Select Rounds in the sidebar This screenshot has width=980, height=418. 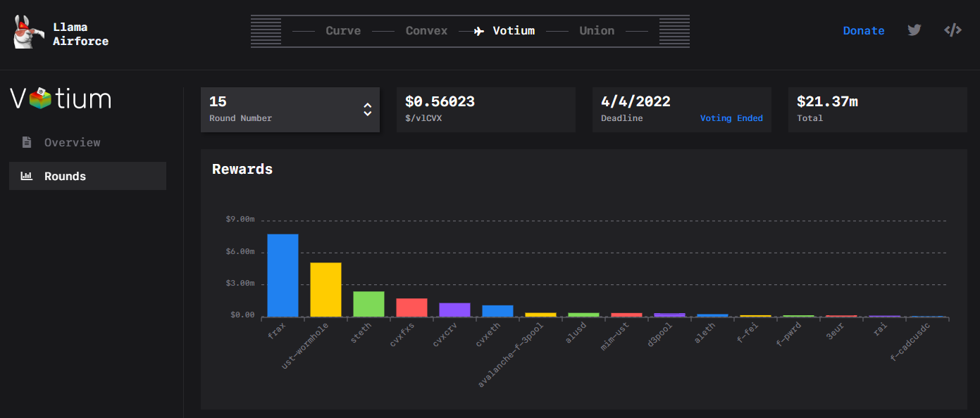(x=65, y=176)
